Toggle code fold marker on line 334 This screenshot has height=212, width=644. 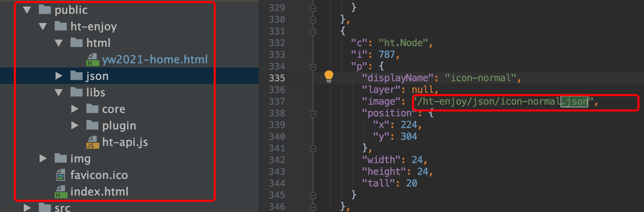click(313, 67)
